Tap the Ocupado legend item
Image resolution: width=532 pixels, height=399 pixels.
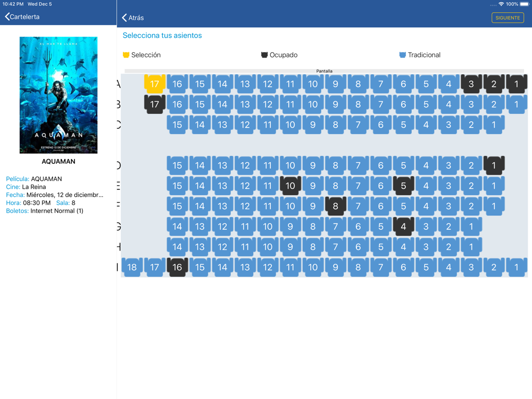279,55
